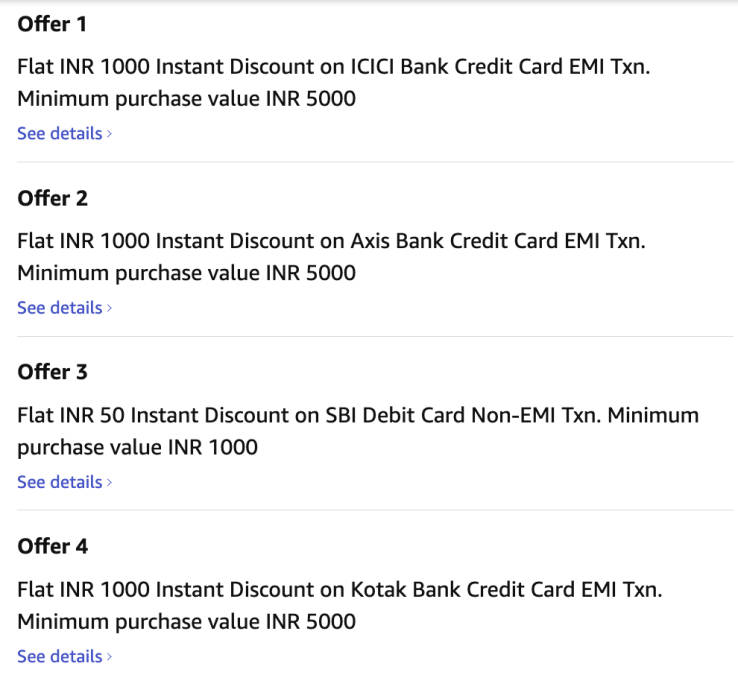Image resolution: width=738 pixels, height=675 pixels.
Task: Click the chevron arrow beside Offer 2 details
Action: coord(109,309)
